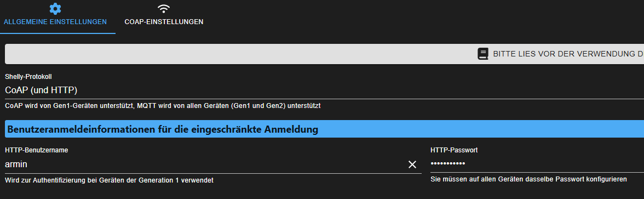This screenshot has width=644, height=199.
Task: Open the 'Bitte lies vor der Verwendung' documentation button
Action: pos(324,54)
